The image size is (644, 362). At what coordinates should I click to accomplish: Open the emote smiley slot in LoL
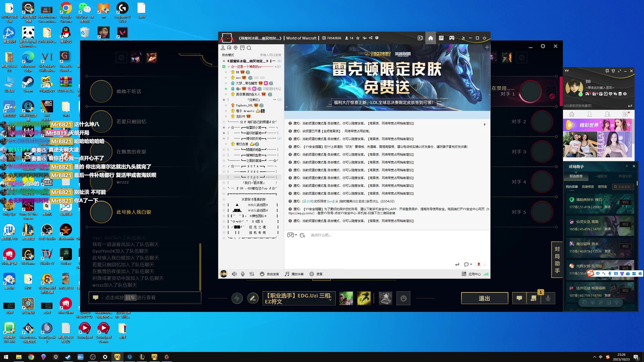pos(403,298)
